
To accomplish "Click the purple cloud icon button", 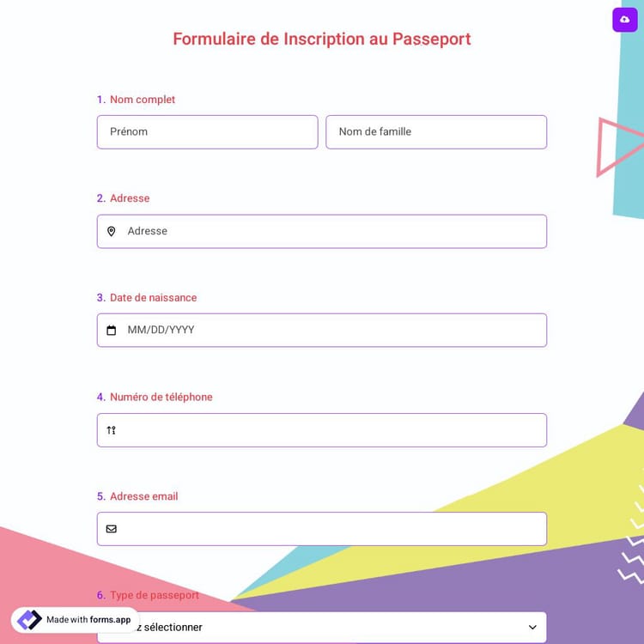I will 624,20.
